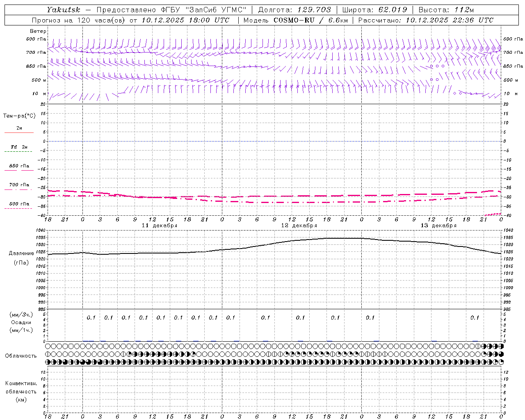This screenshot has height=420, width=525.
Task: Click the 'Широта: 62.019' latitude value
Action: [x=374, y=10]
